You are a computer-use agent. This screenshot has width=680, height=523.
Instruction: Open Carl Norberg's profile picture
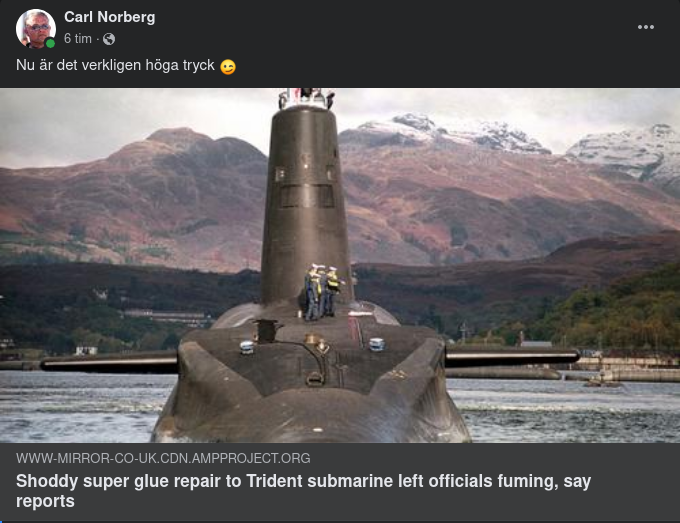(36, 29)
